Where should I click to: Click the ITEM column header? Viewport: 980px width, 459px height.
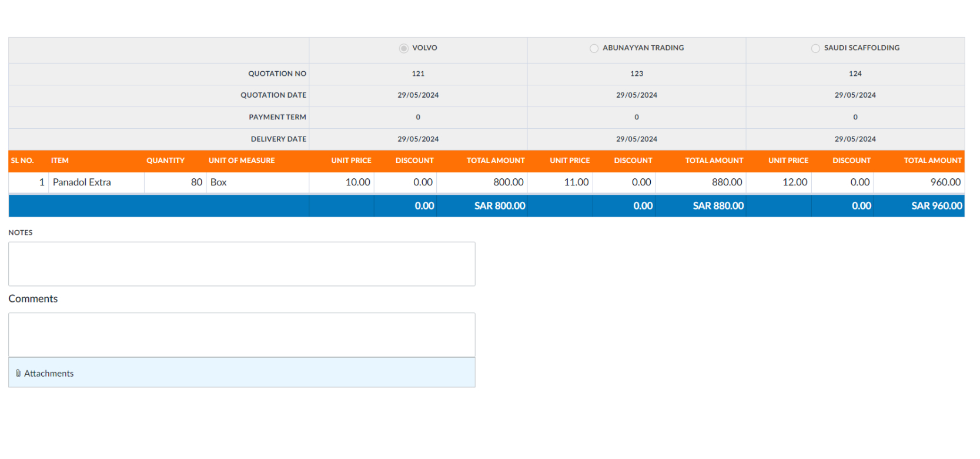point(60,161)
